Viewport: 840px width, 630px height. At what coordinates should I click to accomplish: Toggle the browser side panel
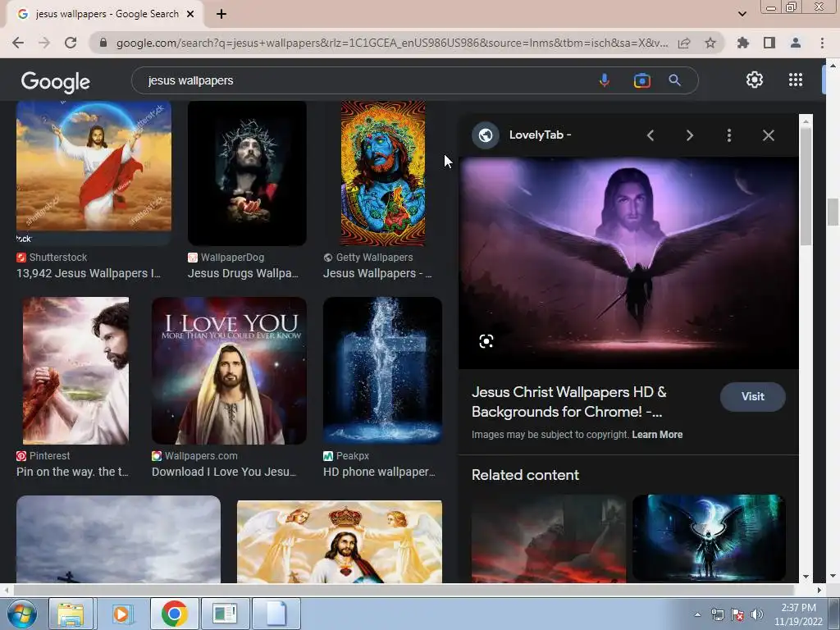coord(769,43)
